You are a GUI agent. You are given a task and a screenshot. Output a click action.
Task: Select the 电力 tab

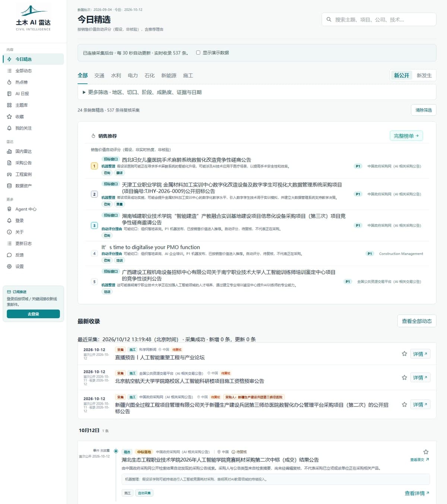[133, 76]
